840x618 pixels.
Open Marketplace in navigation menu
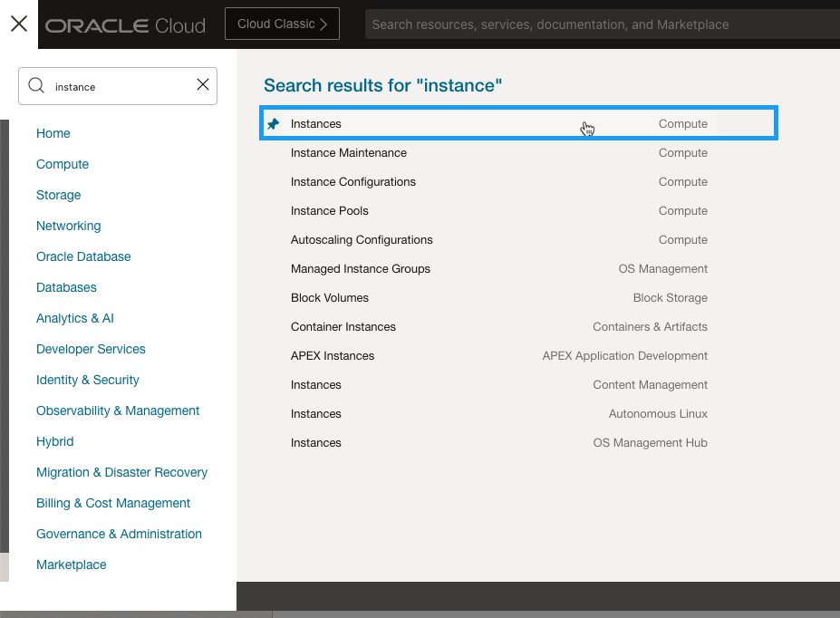(x=72, y=565)
